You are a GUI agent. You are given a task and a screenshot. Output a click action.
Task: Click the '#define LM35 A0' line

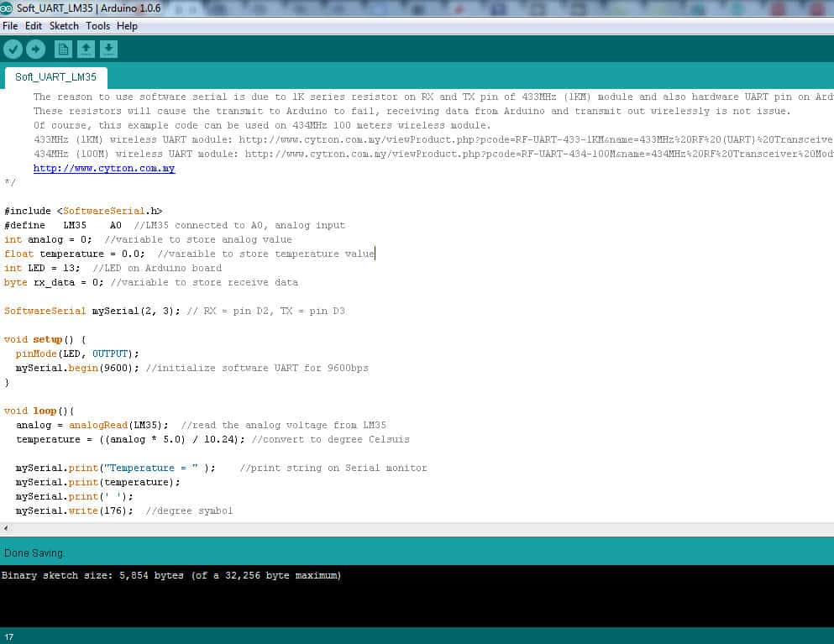point(175,226)
